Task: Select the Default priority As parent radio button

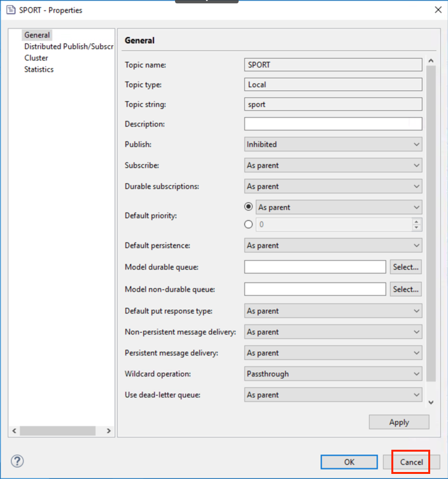Action: (248, 207)
